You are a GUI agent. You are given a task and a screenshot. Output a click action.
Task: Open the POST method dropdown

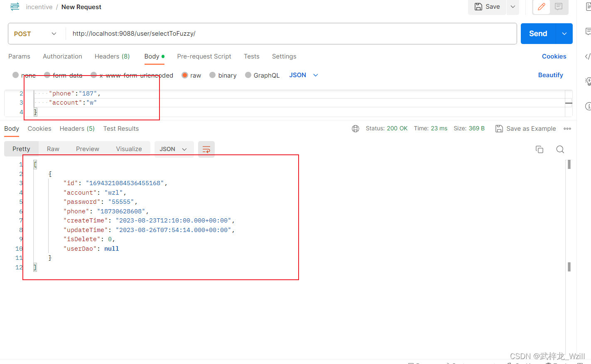pos(35,34)
